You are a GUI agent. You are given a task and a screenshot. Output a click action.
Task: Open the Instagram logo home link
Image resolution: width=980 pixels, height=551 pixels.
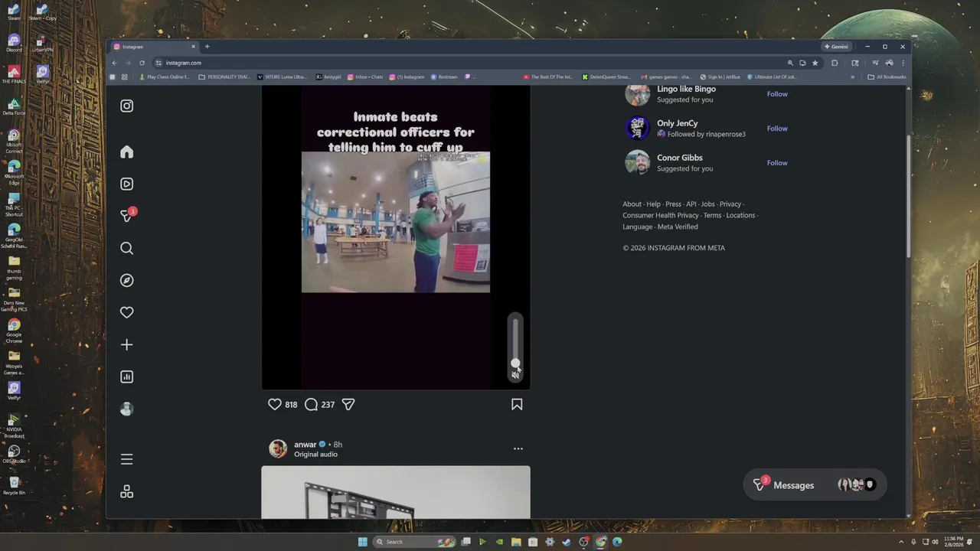(x=127, y=106)
